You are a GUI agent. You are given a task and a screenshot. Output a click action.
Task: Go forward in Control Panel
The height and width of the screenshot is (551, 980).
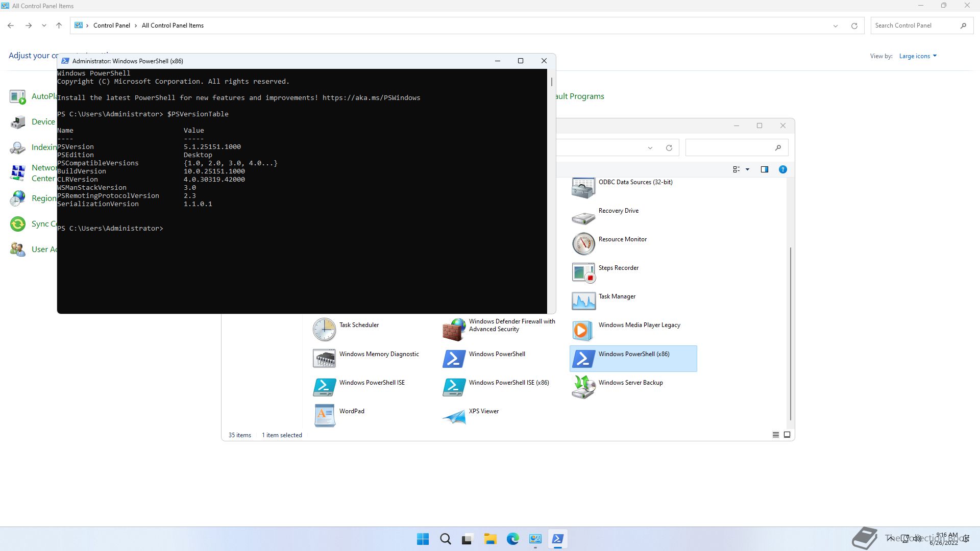29,26
